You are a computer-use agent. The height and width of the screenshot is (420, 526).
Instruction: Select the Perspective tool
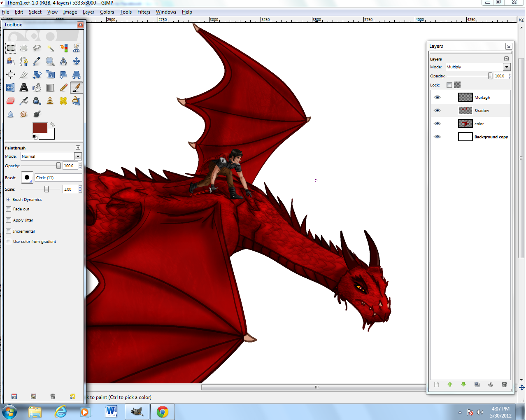[77, 75]
